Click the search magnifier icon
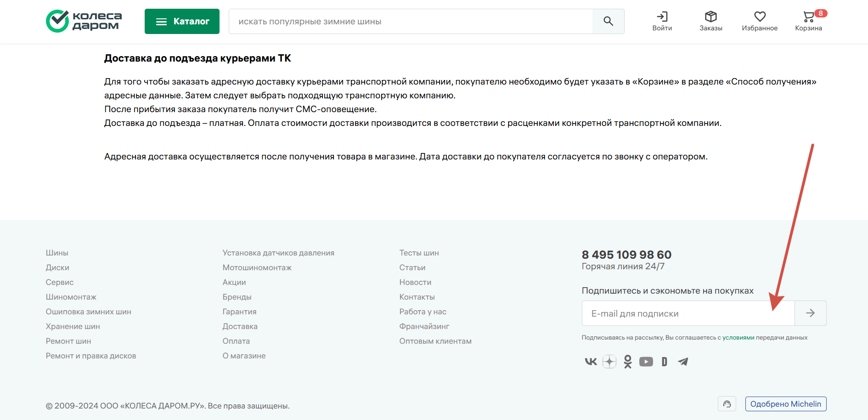This screenshot has width=868, height=420. point(608,21)
